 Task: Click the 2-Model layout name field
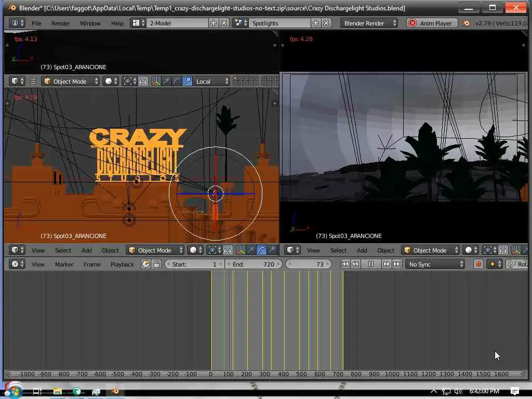(178, 23)
